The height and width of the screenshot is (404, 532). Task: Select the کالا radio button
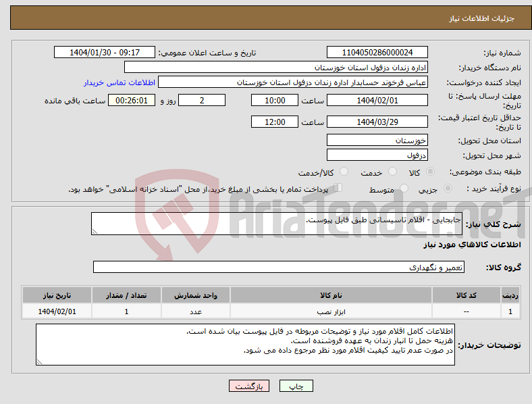click(430, 172)
